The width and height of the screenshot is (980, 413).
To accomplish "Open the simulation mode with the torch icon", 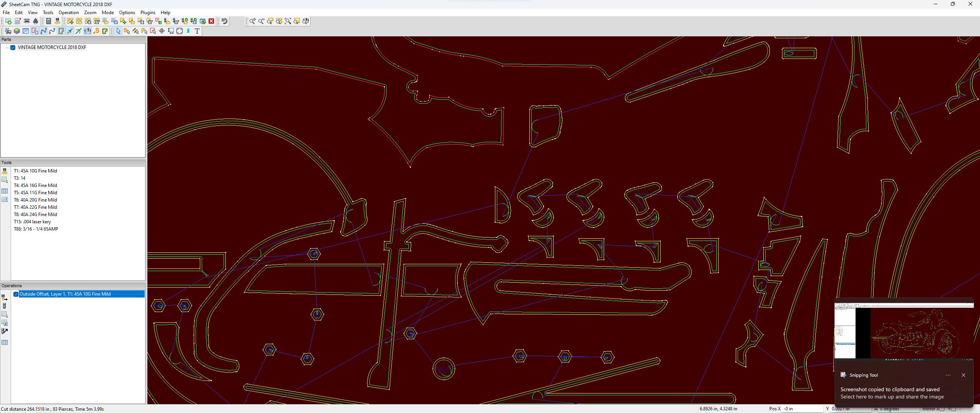I will (57, 21).
